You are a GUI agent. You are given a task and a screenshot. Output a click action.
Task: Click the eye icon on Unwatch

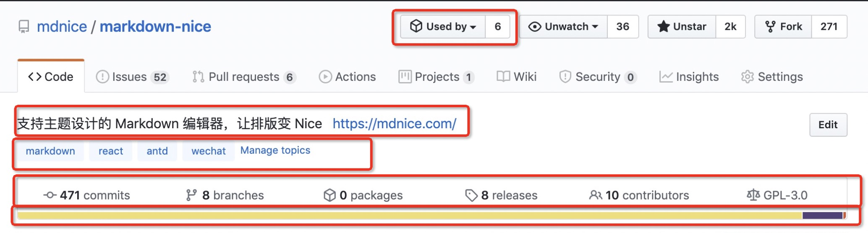point(534,27)
